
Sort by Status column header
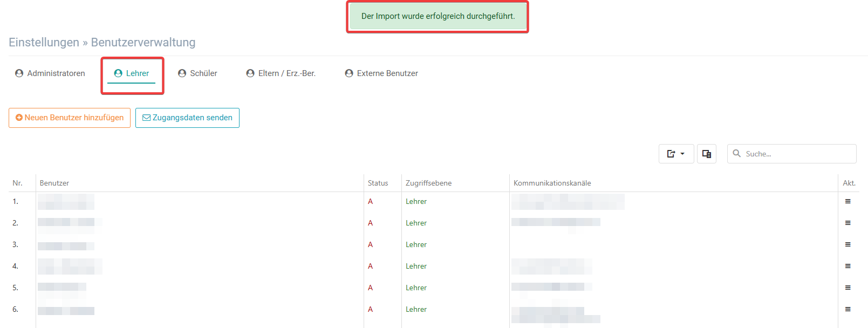tap(378, 183)
